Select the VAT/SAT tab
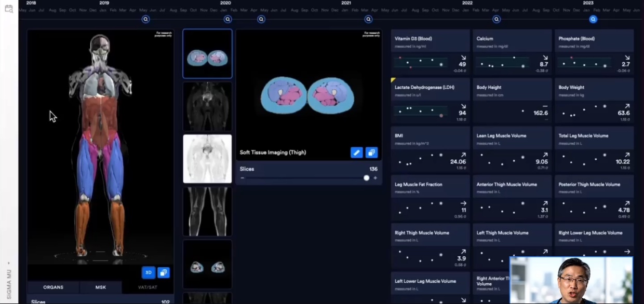 tap(148, 287)
